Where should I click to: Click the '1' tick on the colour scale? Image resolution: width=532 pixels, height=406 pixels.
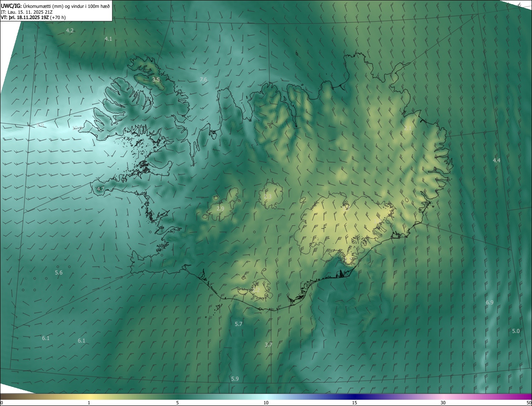point(89,403)
